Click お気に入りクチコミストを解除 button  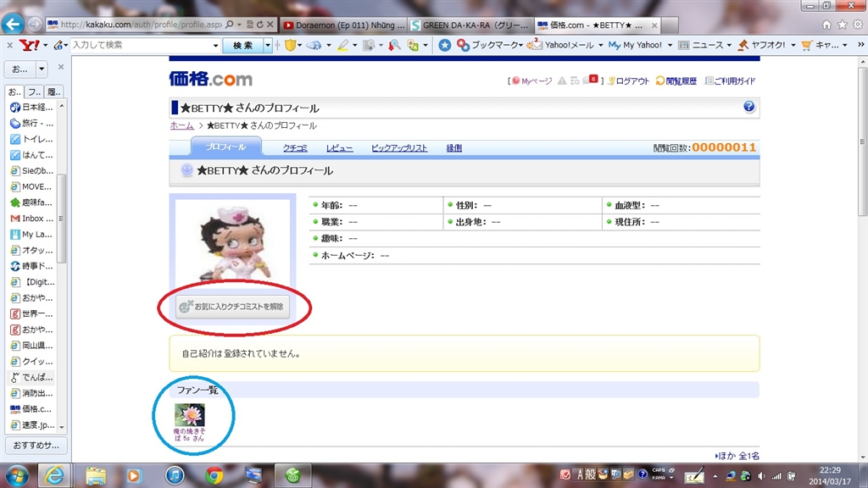[232, 307]
